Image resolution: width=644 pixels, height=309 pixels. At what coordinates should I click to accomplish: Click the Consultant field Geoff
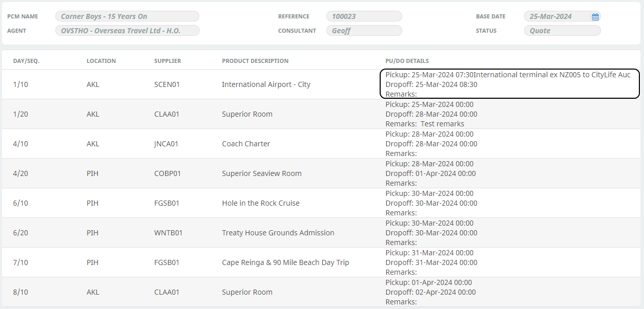(x=364, y=31)
